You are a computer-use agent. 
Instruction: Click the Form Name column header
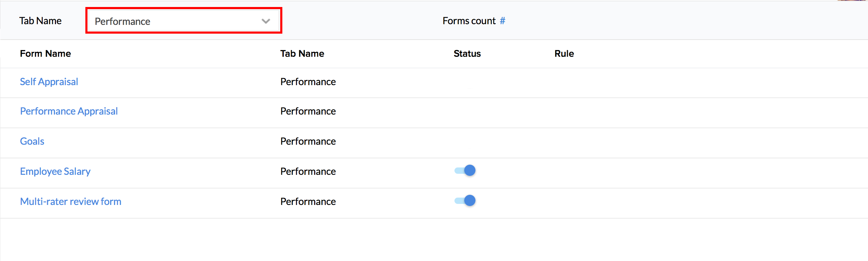(45, 54)
